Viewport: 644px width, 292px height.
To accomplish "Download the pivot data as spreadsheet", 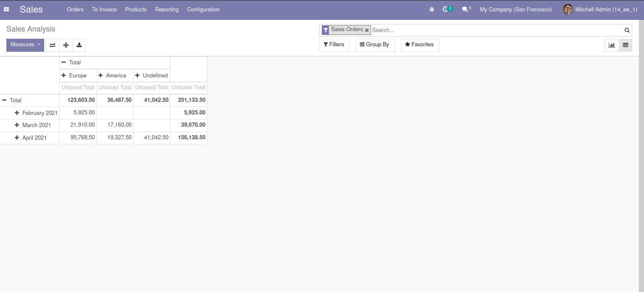I will 79,45.
